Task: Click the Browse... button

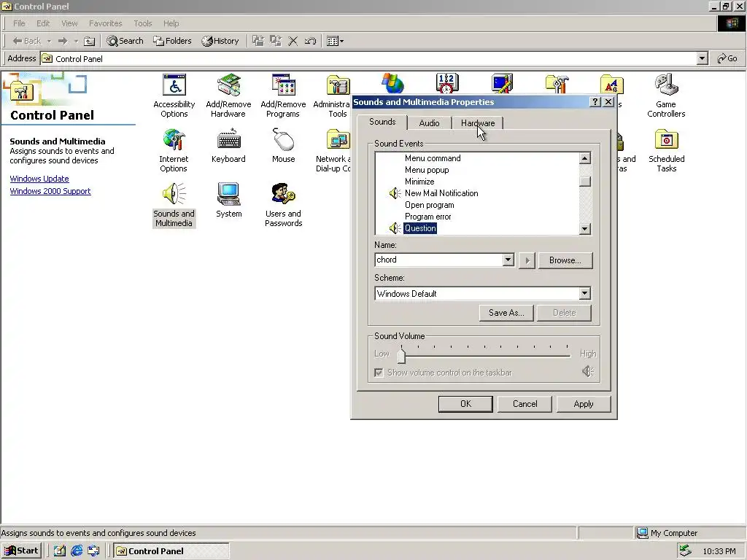Action: coord(565,260)
